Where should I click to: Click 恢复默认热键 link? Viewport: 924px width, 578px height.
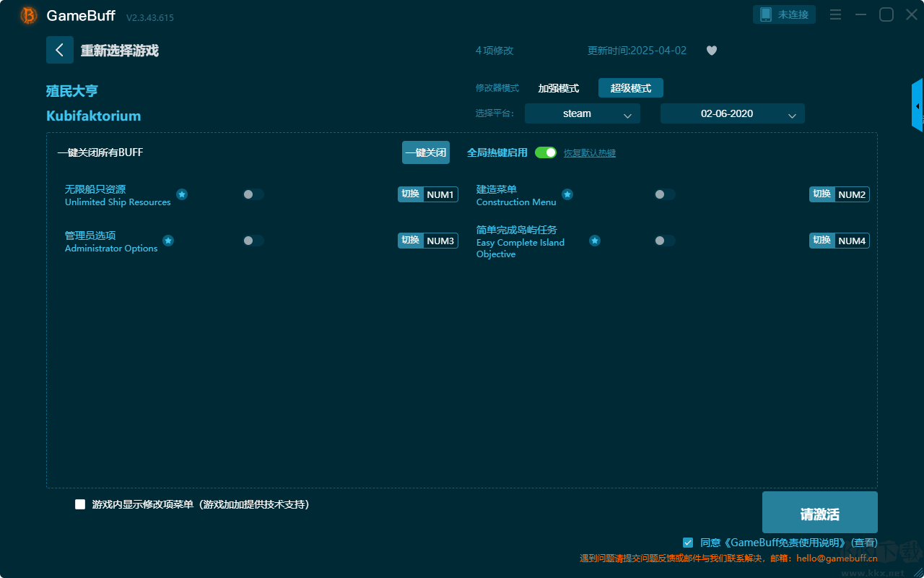590,153
